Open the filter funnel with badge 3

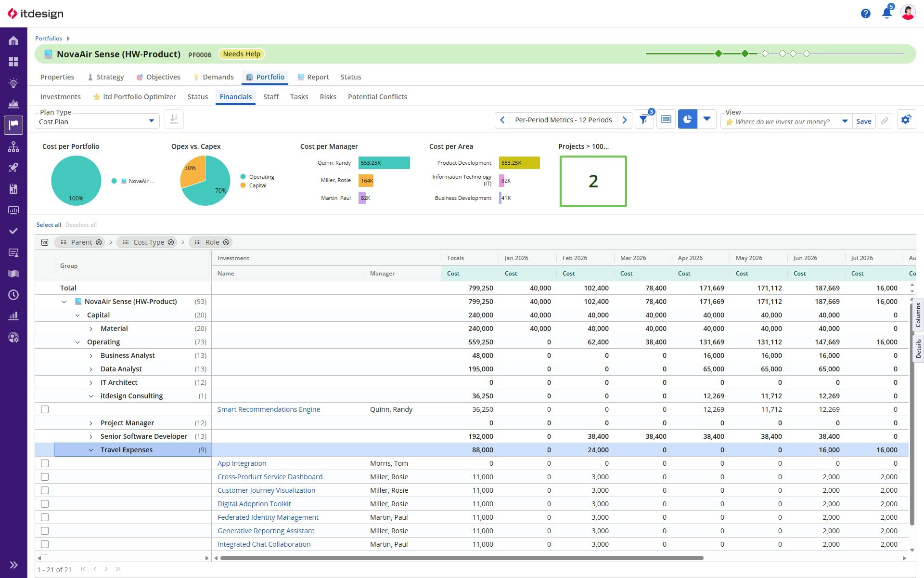tap(644, 119)
